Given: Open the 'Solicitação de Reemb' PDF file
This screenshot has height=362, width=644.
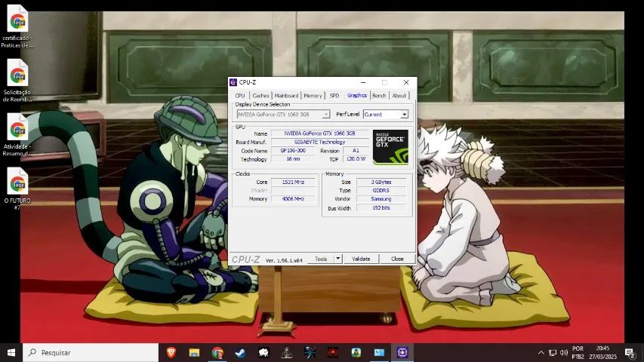Looking at the screenshot, I should click(17, 74).
